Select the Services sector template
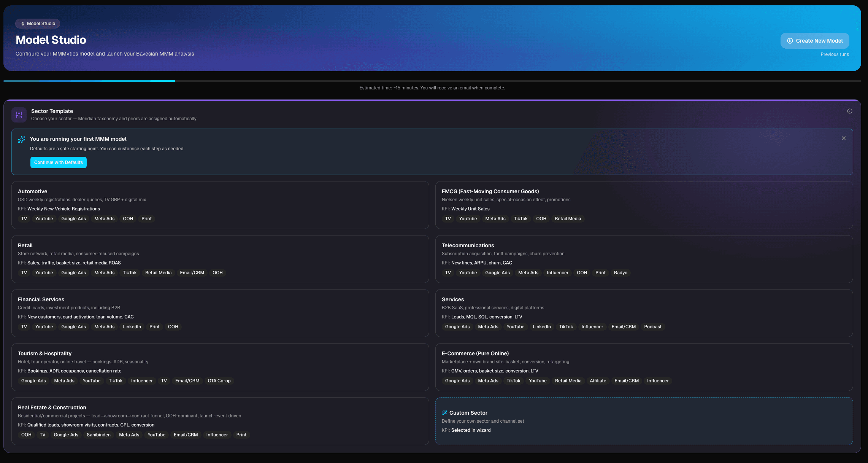 point(644,313)
